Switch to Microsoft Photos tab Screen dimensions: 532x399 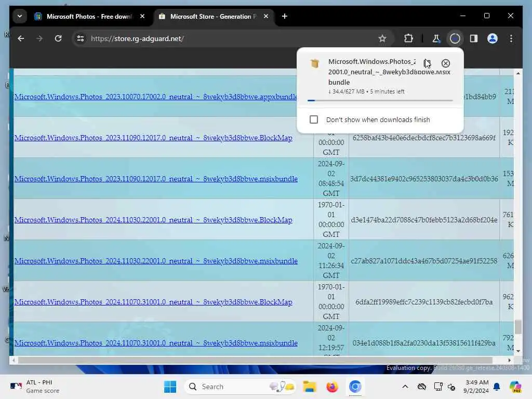(x=88, y=16)
